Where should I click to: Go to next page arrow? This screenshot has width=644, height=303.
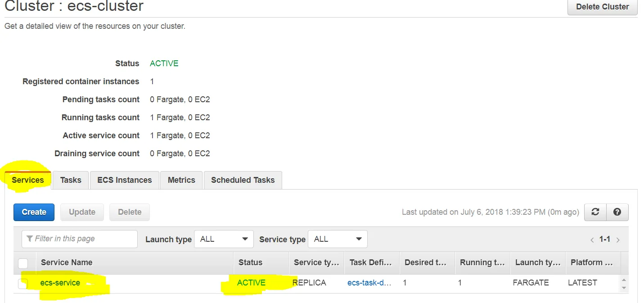[618, 240]
